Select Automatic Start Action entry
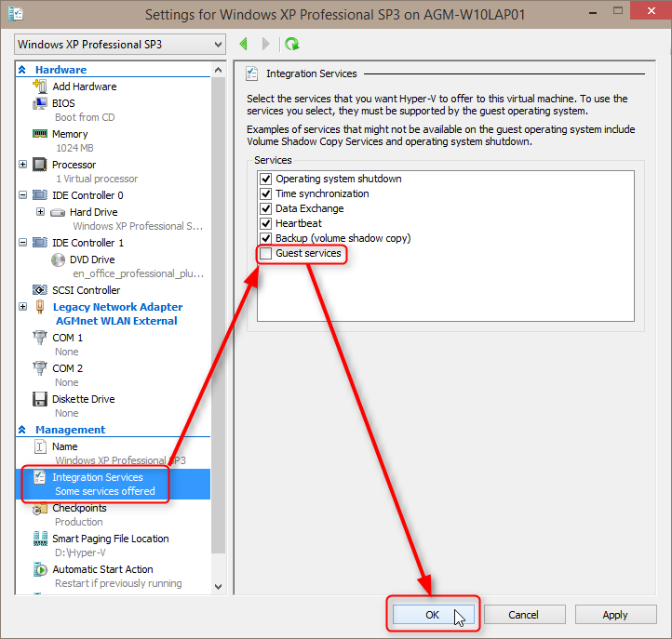This screenshot has height=639, width=672. (103, 569)
